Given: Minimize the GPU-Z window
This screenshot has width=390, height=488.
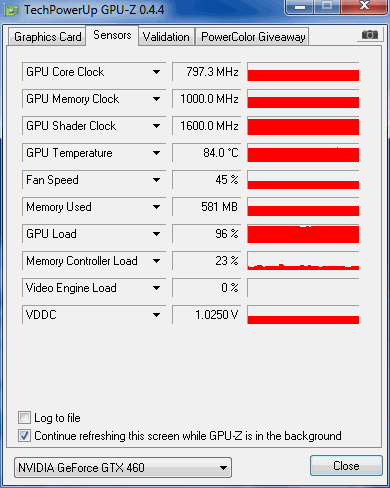Looking at the screenshot, I should tap(300, 7).
